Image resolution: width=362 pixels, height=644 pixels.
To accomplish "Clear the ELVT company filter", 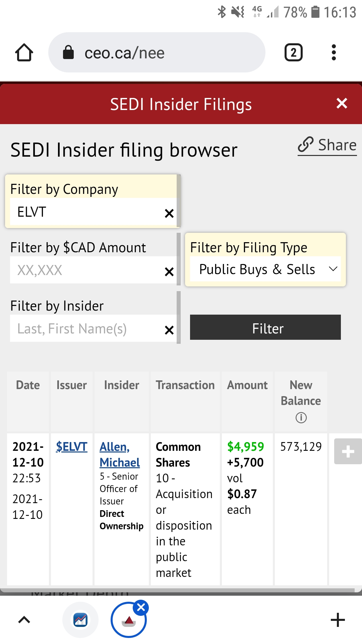I will tap(169, 213).
